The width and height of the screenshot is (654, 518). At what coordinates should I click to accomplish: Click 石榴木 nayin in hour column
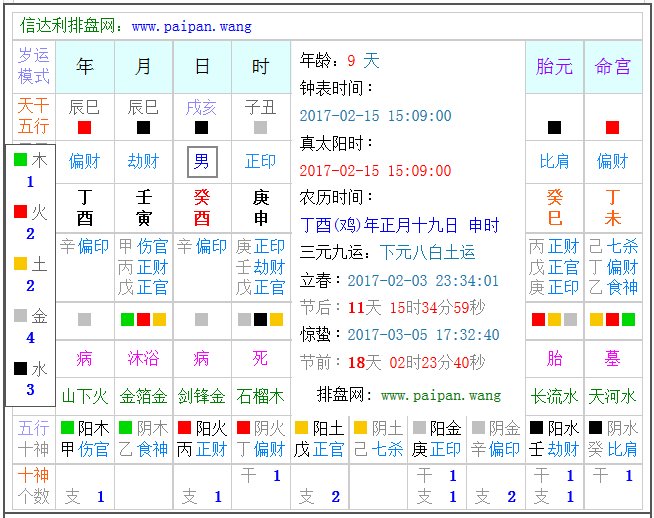(x=260, y=396)
